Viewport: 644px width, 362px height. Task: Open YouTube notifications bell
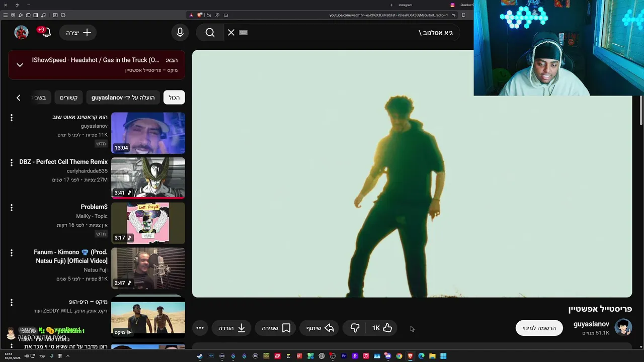[x=46, y=33]
